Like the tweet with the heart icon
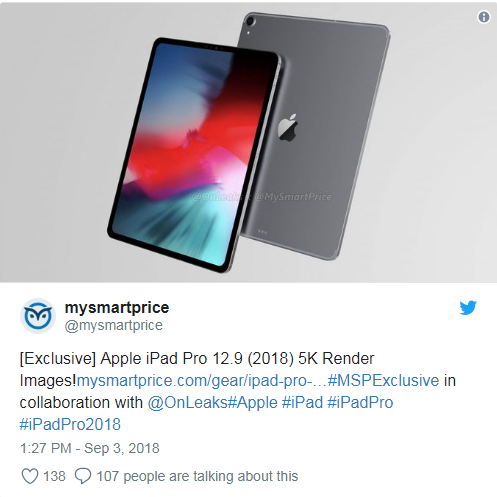This screenshot has width=497, height=497. [30, 476]
